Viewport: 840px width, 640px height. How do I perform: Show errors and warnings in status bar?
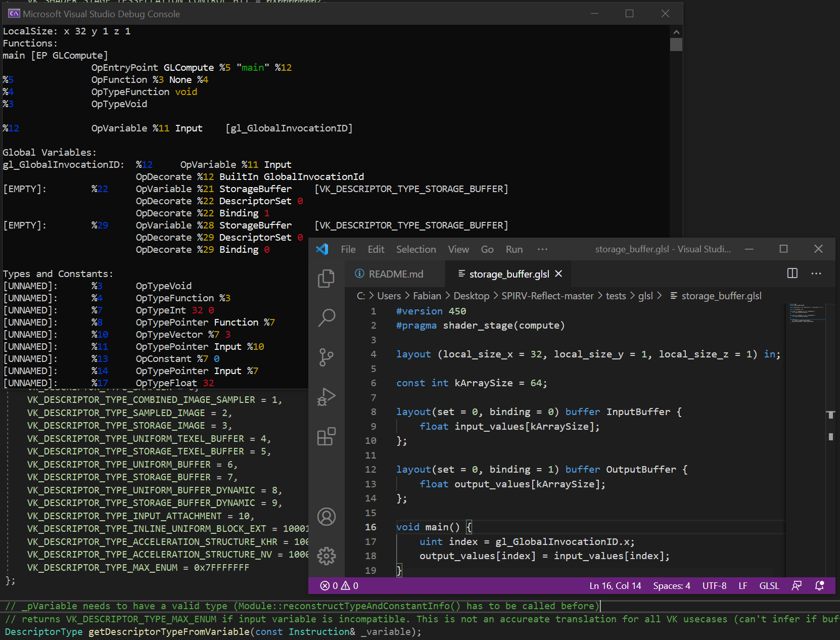tap(339, 586)
